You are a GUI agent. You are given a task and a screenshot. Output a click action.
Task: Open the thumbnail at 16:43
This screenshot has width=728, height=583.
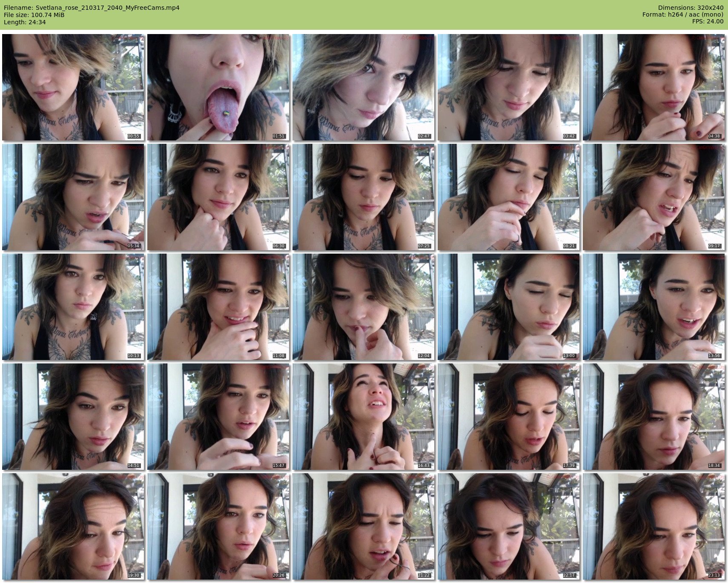click(x=364, y=417)
